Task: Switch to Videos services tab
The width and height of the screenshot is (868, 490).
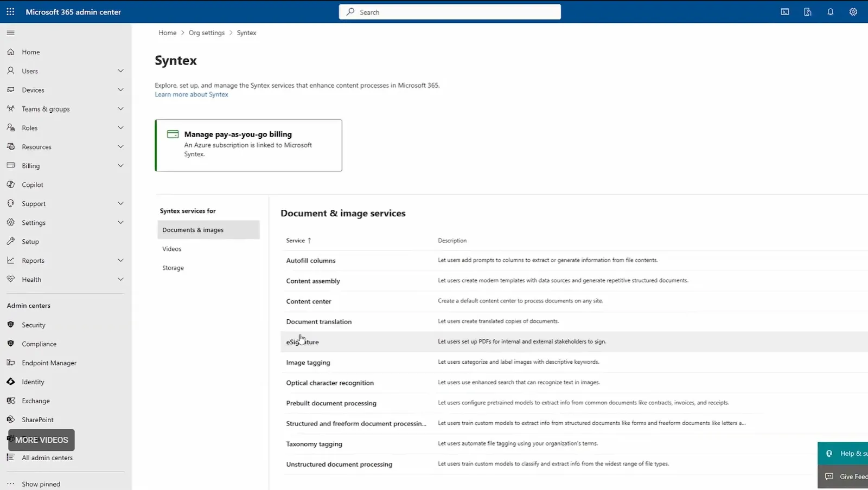Action: point(208,249)
